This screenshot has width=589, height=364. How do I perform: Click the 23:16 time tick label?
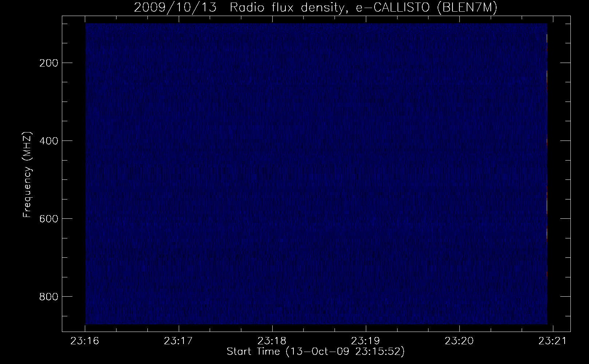point(85,341)
